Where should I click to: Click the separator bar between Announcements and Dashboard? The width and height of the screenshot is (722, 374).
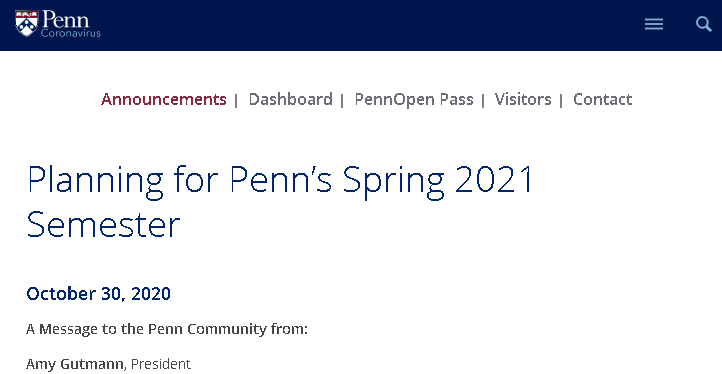tap(236, 100)
